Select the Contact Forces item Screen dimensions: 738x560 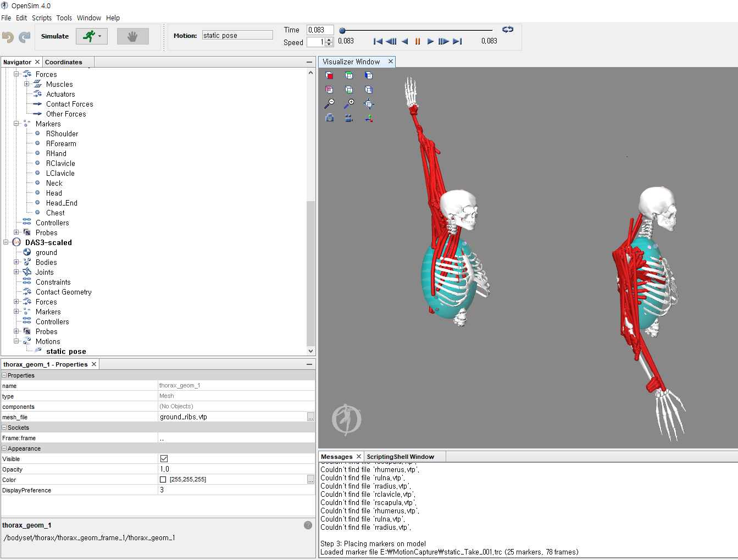pos(70,104)
